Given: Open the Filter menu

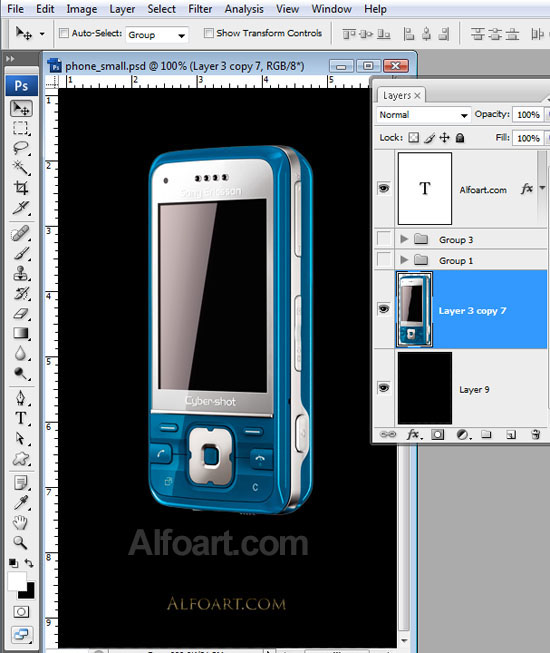Looking at the screenshot, I should point(200,9).
